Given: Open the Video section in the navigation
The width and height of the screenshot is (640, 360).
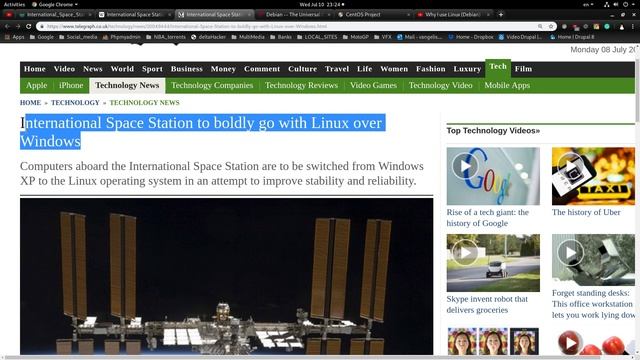Looking at the screenshot, I should click(64, 69).
